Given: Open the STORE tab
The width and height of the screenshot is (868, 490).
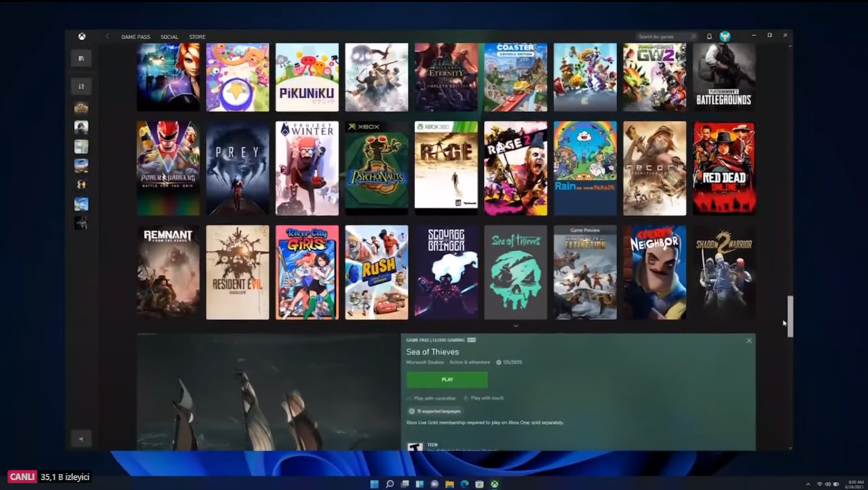Looking at the screenshot, I should tap(197, 37).
